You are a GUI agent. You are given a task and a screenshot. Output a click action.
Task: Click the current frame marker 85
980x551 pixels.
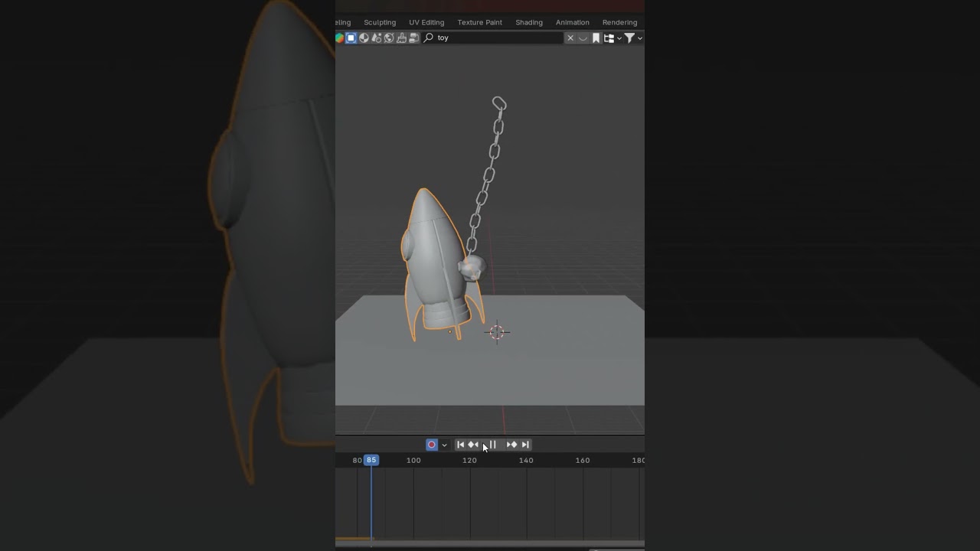(x=371, y=460)
